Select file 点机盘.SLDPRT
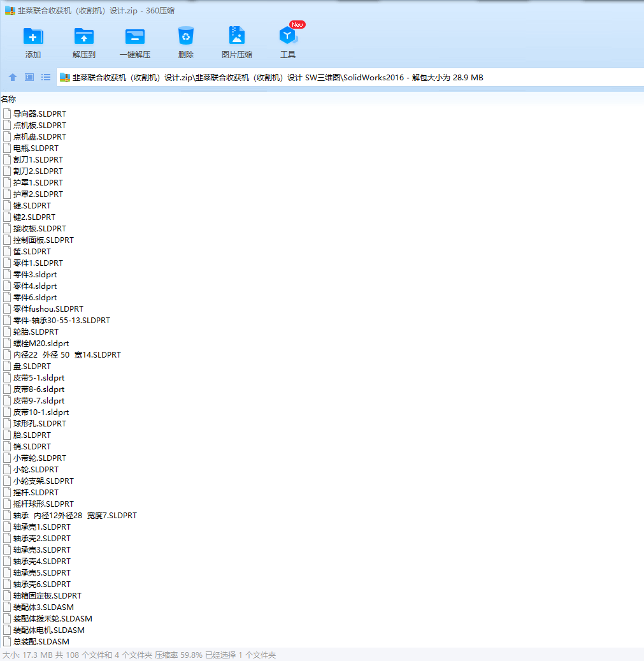The height and width of the screenshot is (661, 644). point(39,136)
